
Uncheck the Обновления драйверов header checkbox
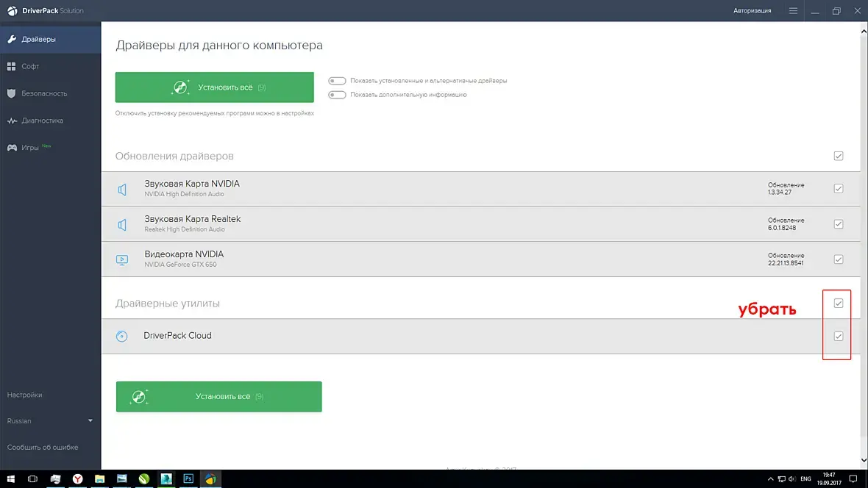point(839,156)
